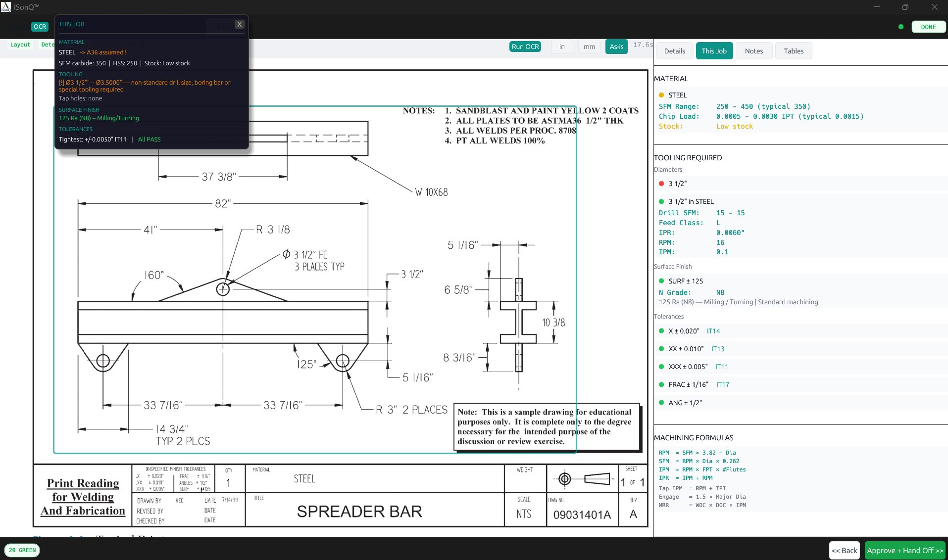Image resolution: width=948 pixels, height=560 pixels.
Task: Collapse the Surface Finish section
Action: (673, 266)
